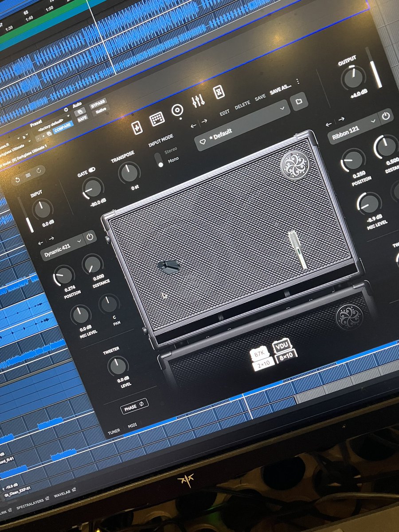Click the GATE threshold knob
This screenshot has height=532, width=399.
pos(94,189)
